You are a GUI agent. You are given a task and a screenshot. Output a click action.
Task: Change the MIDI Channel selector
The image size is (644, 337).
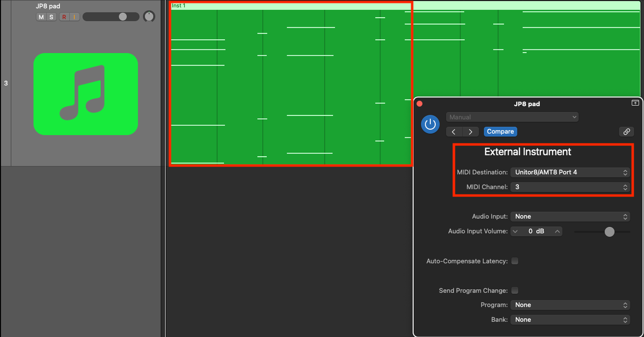coord(570,187)
